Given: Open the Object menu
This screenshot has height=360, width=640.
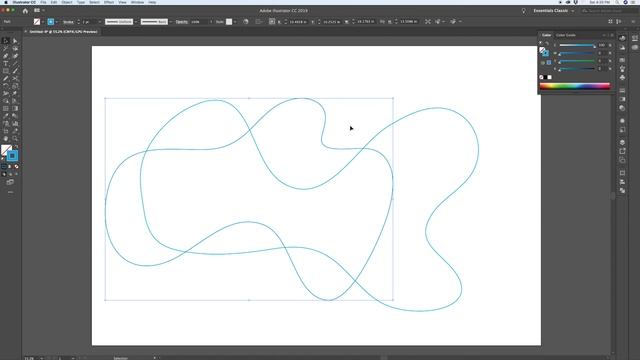Looking at the screenshot, I should click(x=67, y=2).
